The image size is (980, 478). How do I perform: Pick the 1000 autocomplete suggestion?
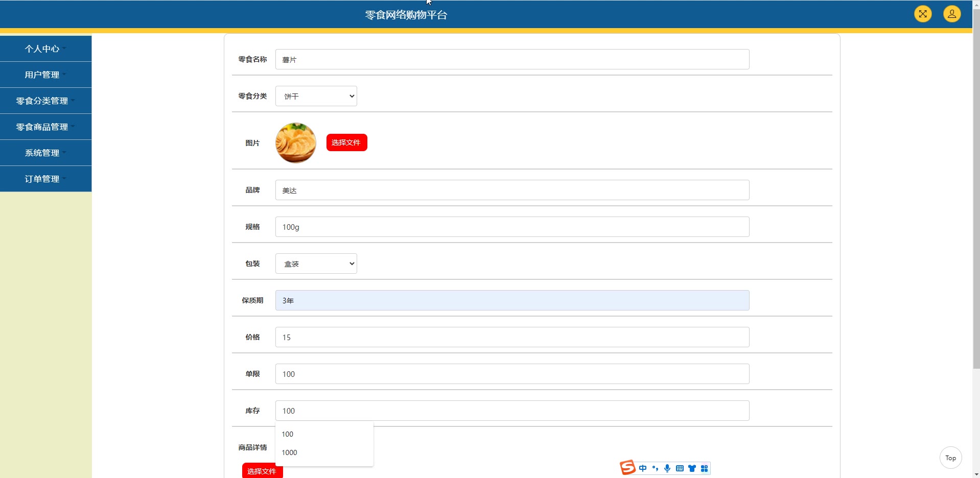click(x=324, y=452)
